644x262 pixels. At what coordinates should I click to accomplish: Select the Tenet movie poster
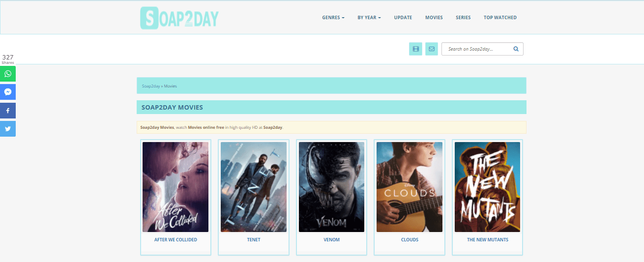[254, 187]
